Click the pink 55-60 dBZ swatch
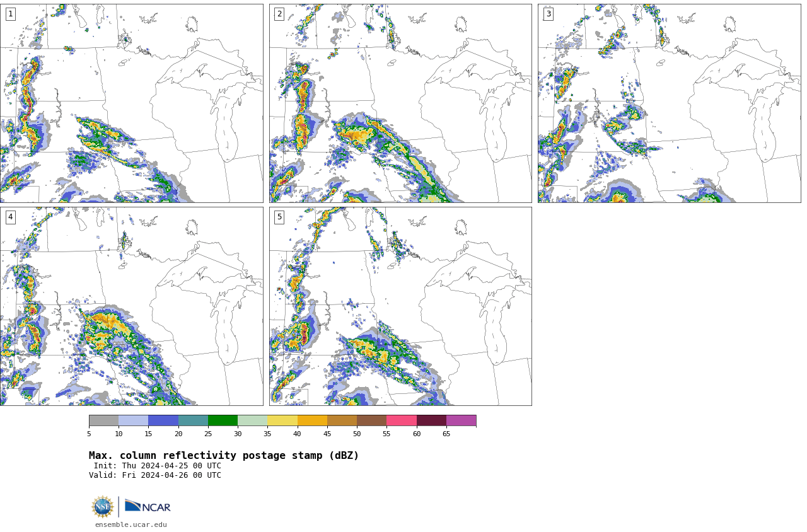 coord(402,420)
